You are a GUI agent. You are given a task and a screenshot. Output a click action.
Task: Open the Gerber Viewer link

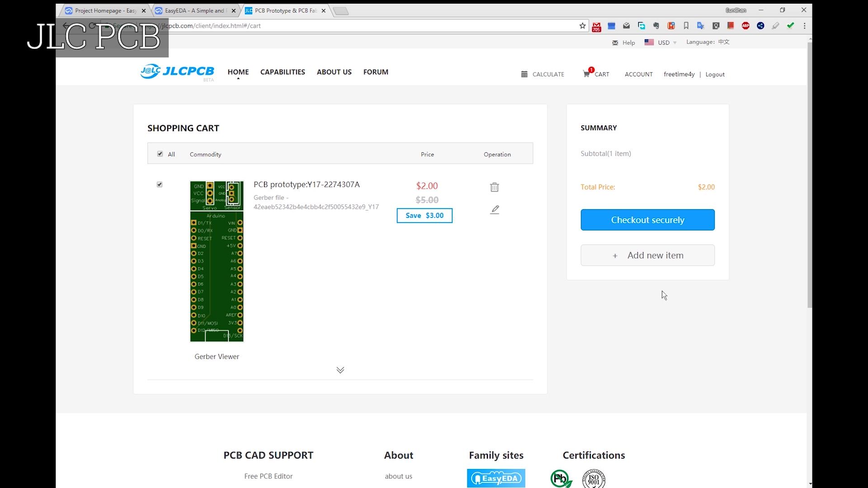(217, 357)
